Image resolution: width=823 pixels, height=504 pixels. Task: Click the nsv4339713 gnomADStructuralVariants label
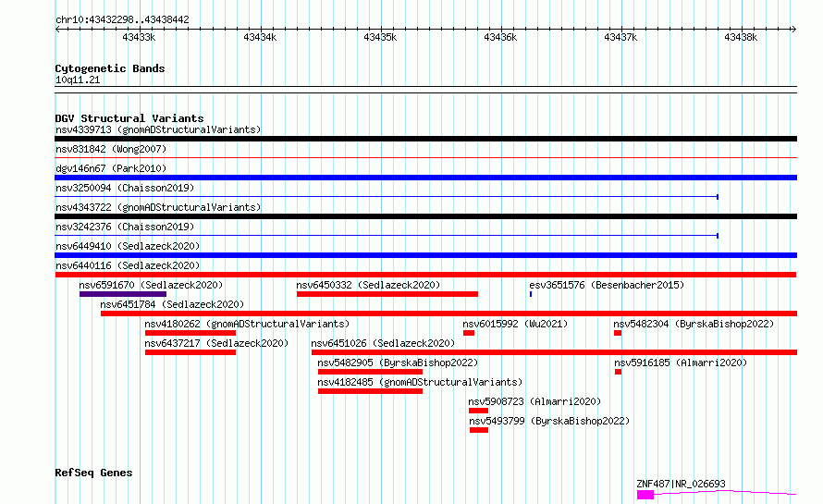pyautogui.click(x=158, y=129)
